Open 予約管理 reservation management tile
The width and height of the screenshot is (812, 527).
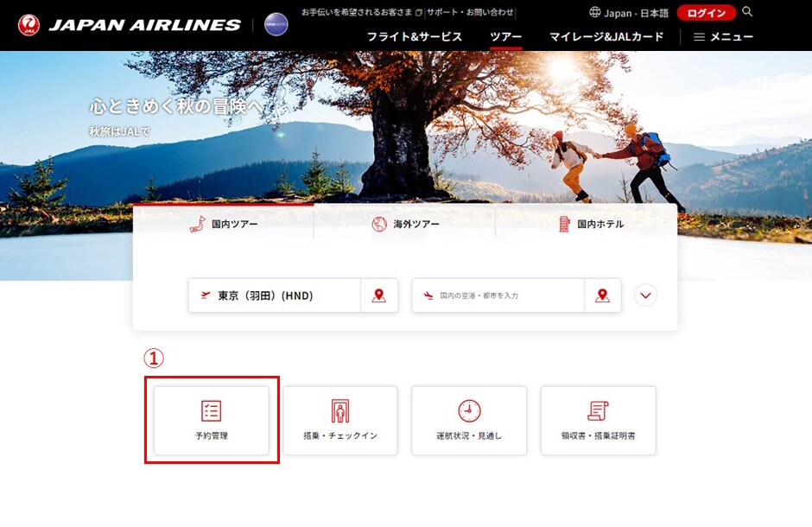coord(212,420)
